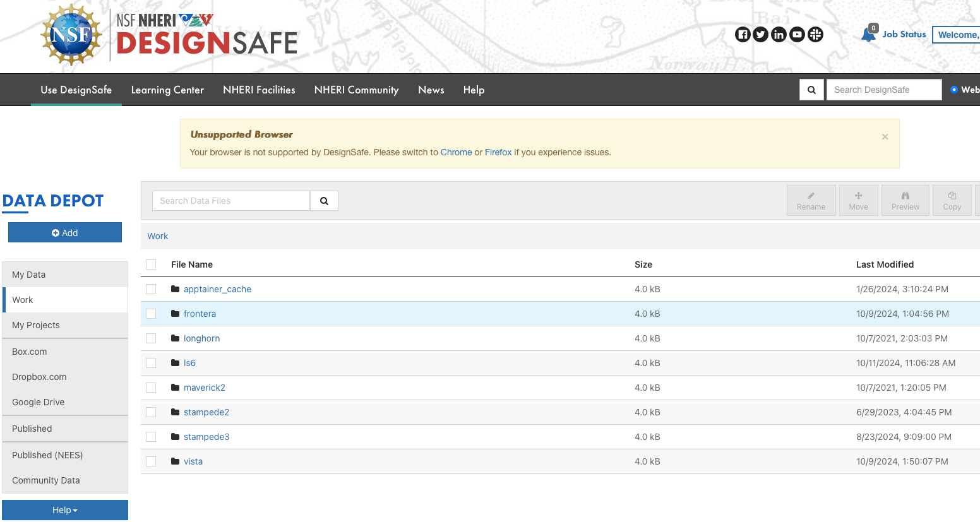Open the DesignSafe Slack icon
The height and width of the screenshot is (522, 980).
point(816,35)
